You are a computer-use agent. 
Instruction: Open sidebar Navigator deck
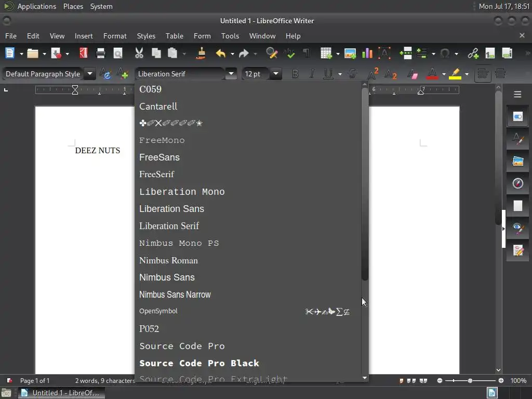coord(517,183)
